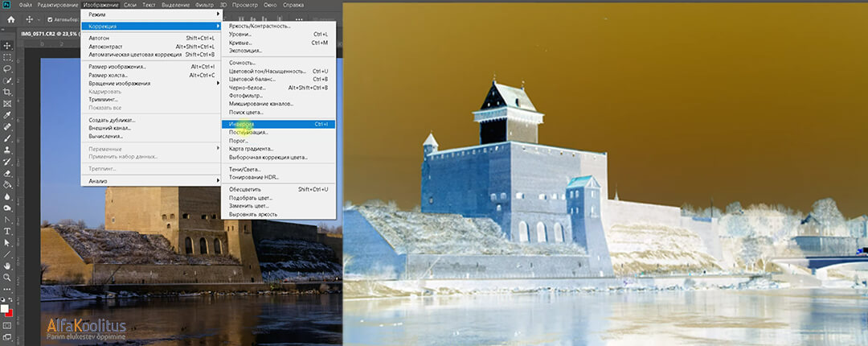The image size is (868, 346).
Task: Choose Яркость/Контрастность adjustment
Action: [x=278, y=26]
